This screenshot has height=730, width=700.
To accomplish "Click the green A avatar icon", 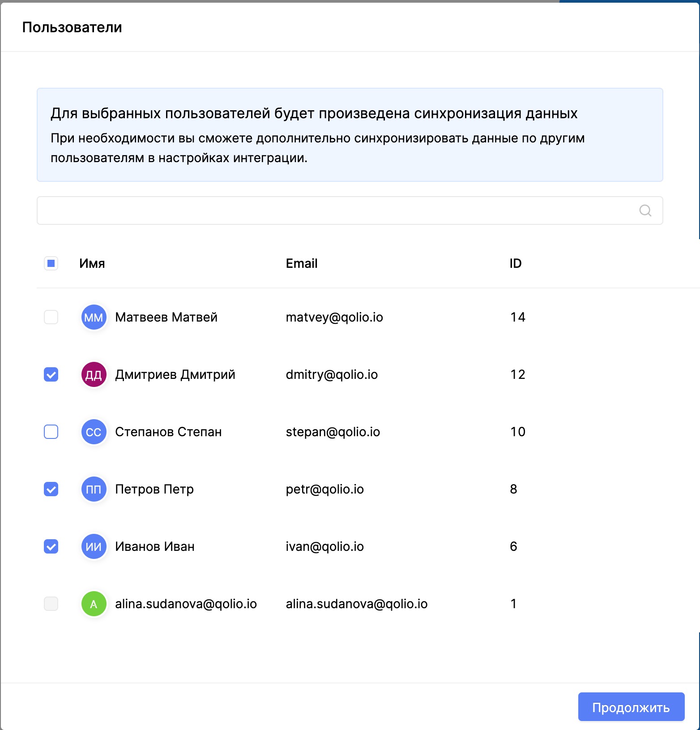I will pos(94,604).
